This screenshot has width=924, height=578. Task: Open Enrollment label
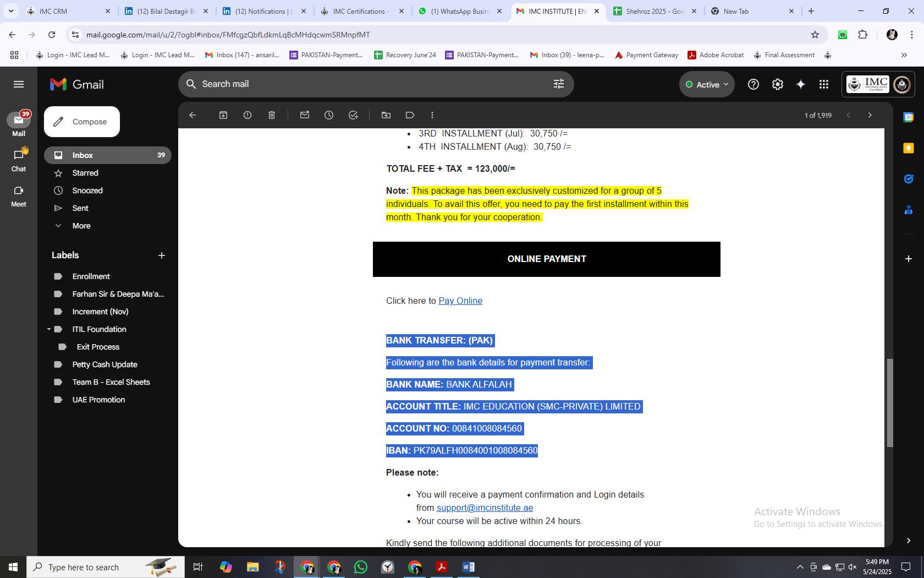tap(91, 276)
